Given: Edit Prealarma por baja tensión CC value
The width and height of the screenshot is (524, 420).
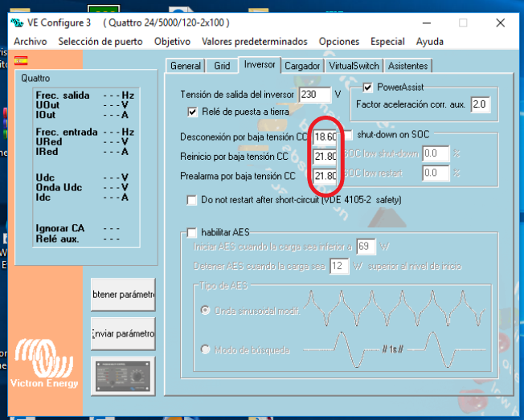Looking at the screenshot, I should pyautogui.click(x=325, y=176).
